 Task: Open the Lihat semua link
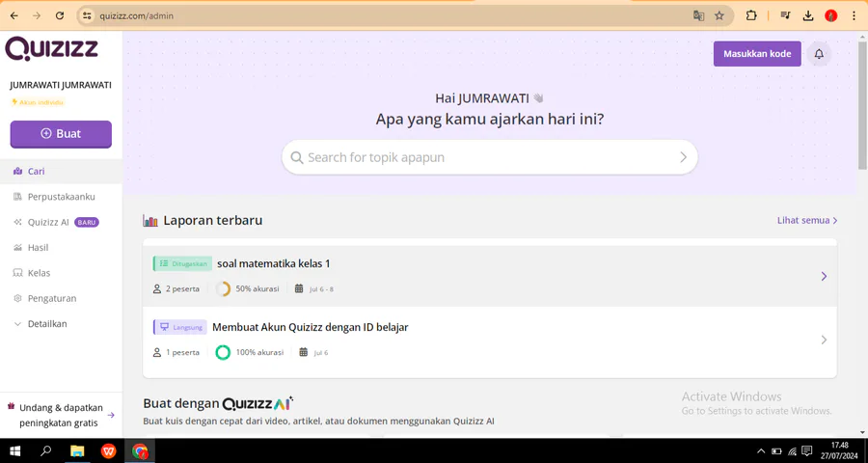806,221
